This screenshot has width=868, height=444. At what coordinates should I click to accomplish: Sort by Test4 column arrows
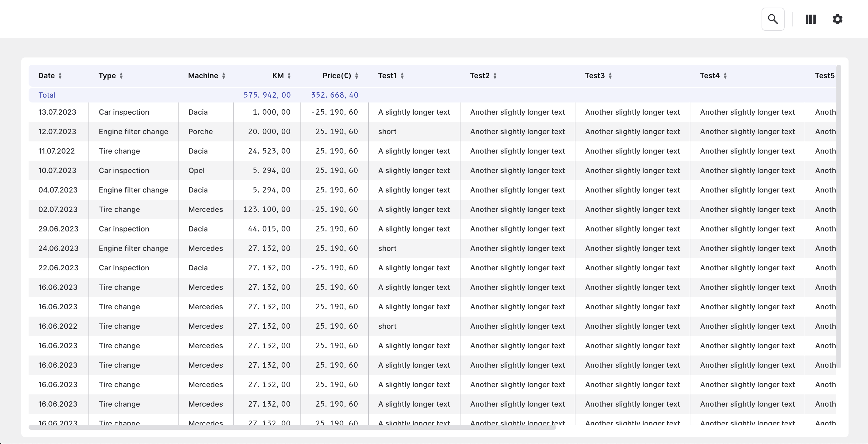725,76
